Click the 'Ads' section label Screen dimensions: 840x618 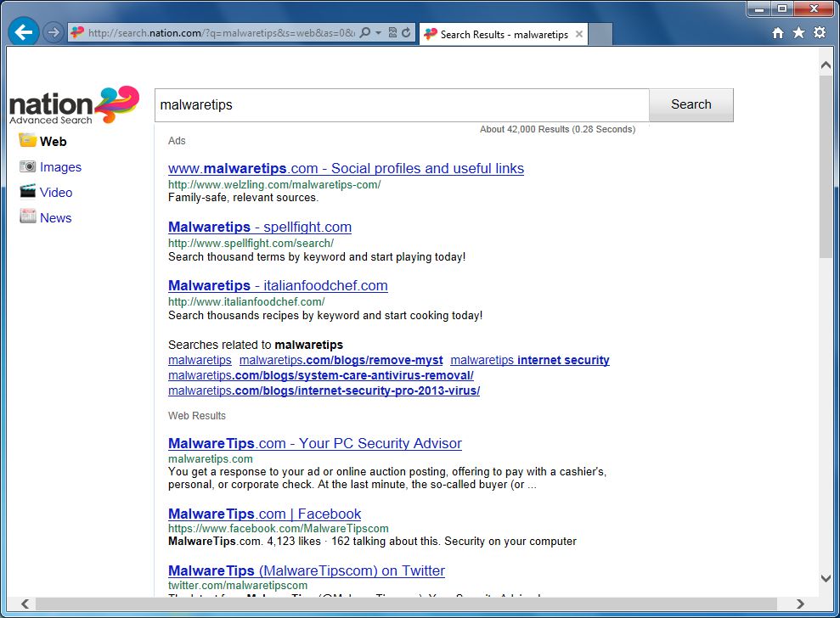point(177,141)
